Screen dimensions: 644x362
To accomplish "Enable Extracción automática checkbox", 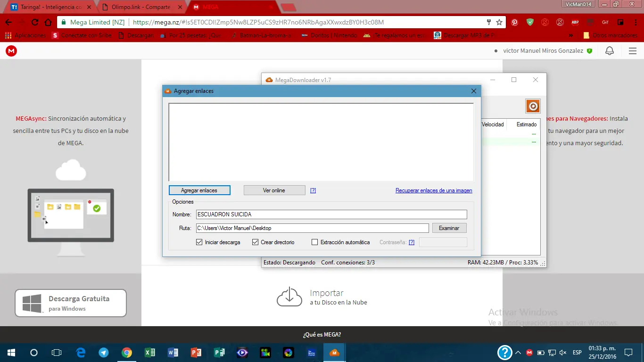I will point(315,242).
